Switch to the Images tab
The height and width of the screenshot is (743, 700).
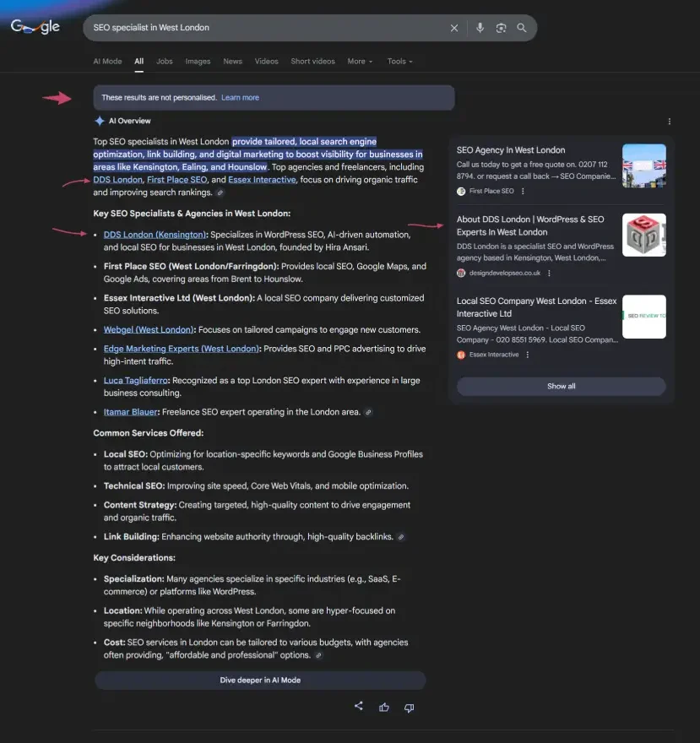click(198, 62)
